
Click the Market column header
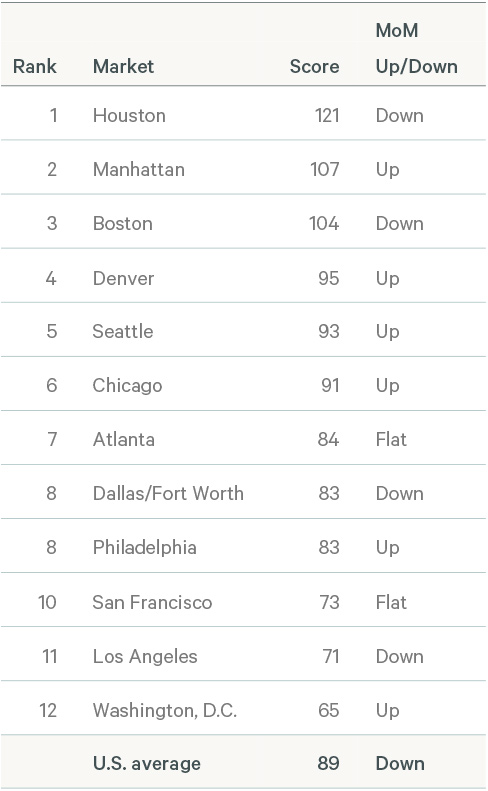(123, 66)
